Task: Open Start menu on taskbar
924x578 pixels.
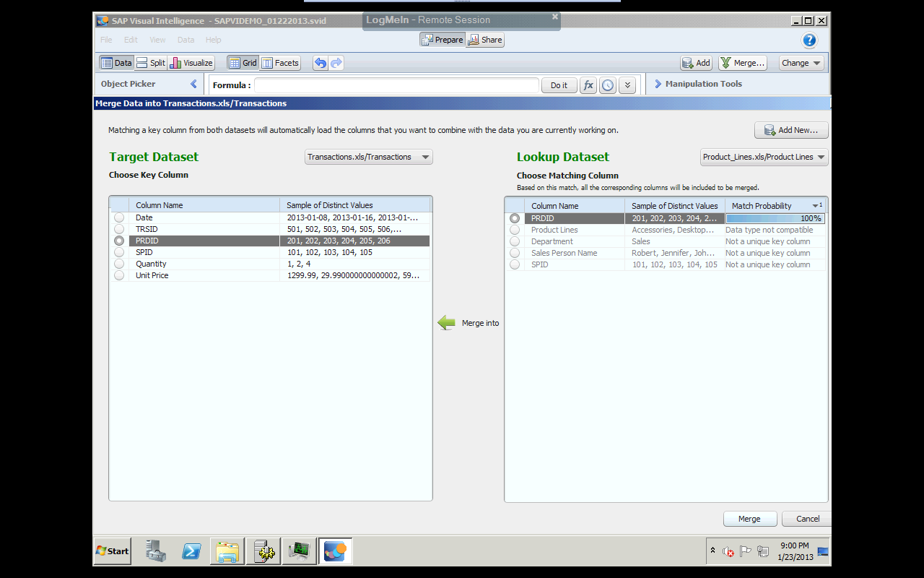Action: click(x=112, y=551)
